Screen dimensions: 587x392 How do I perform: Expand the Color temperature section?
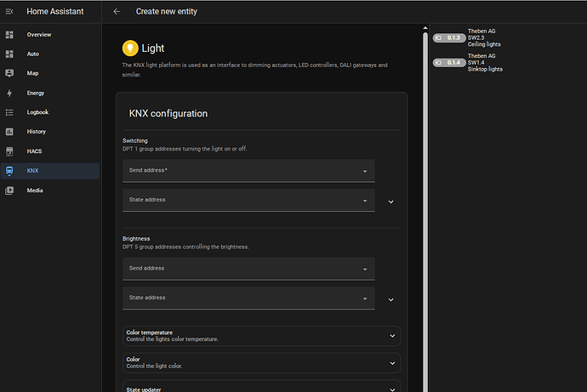point(262,336)
